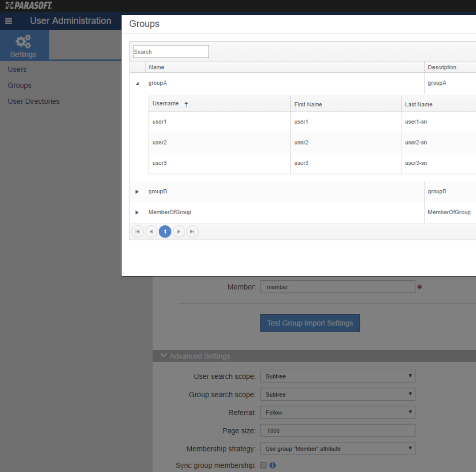This screenshot has height=472, width=476.
Task: Jump to first page in Groups pagination
Action: (137, 231)
